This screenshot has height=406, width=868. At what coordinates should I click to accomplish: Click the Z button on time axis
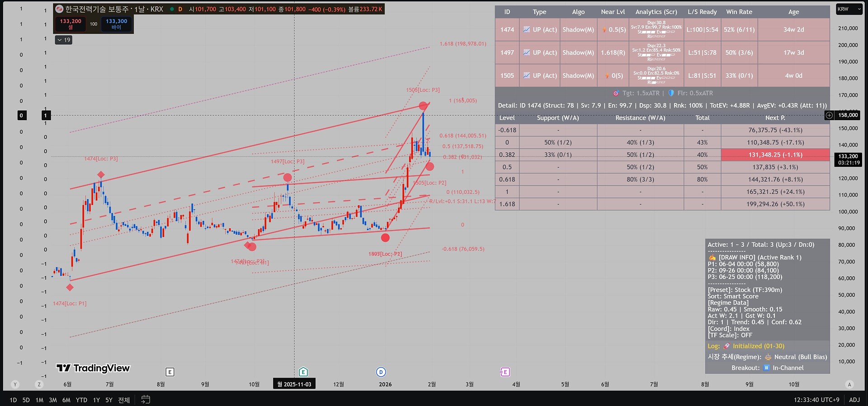[x=39, y=384]
